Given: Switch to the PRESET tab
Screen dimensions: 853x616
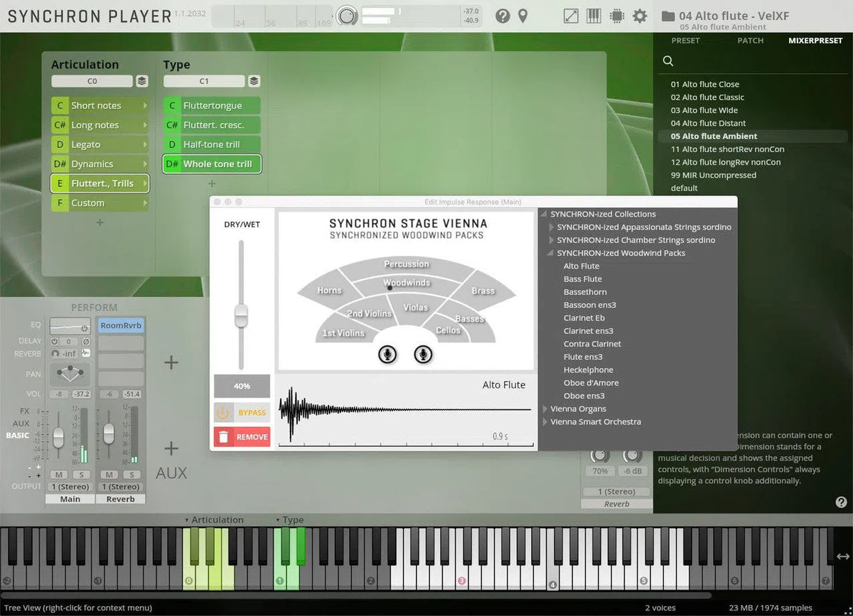Looking at the screenshot, I should (x=685, y=40).
